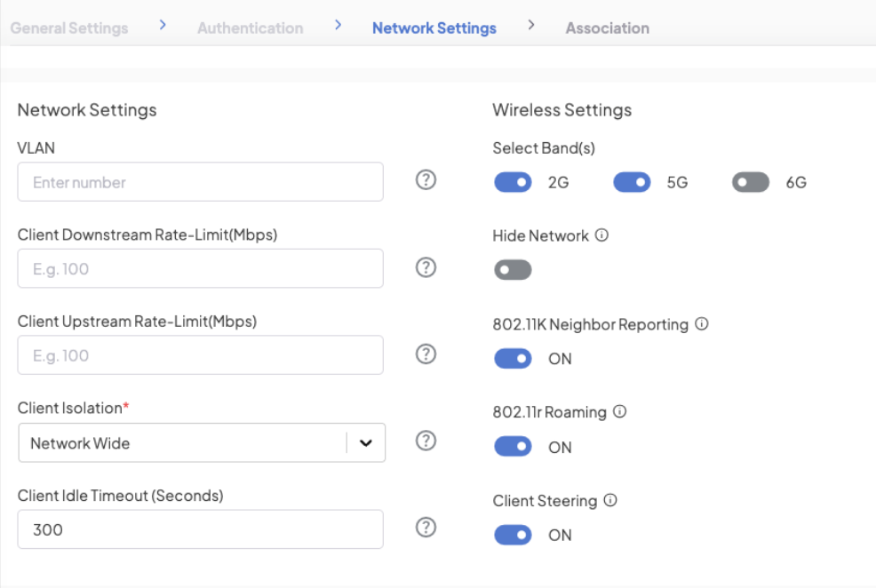This screenshot has width=876, height=588.
Task: Switch to the Authentication step
Action: [250, 28]
